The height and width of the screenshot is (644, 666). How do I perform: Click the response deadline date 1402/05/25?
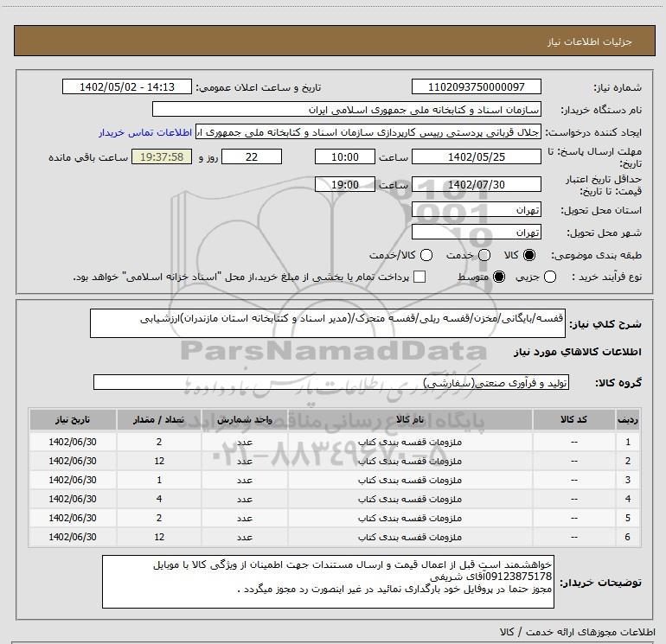coord(476,156)
